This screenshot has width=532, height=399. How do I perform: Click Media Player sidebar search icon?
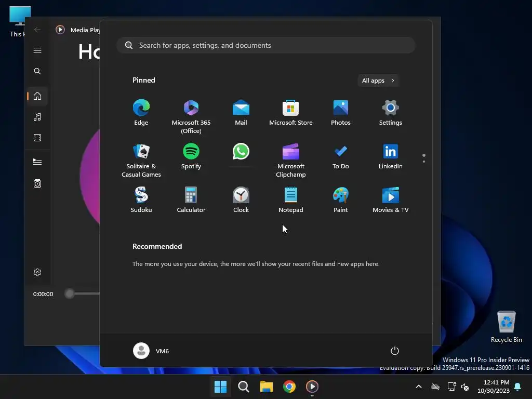[37, 71]
